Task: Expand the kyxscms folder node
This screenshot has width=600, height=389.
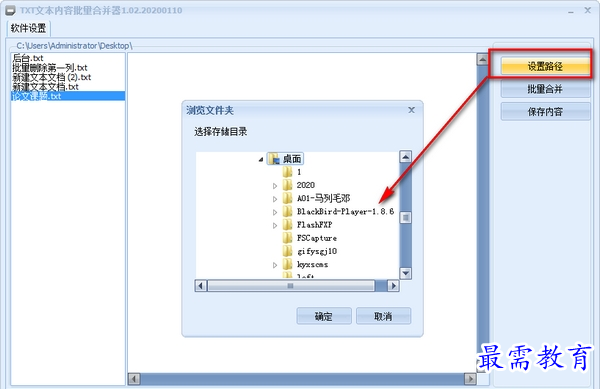Action: coord(275,265)
